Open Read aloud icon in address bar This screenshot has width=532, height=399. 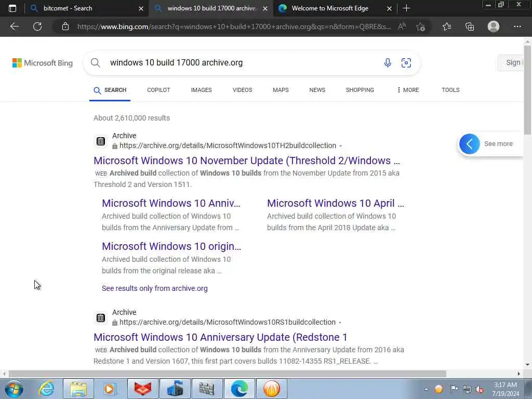[x=402, y=26]
